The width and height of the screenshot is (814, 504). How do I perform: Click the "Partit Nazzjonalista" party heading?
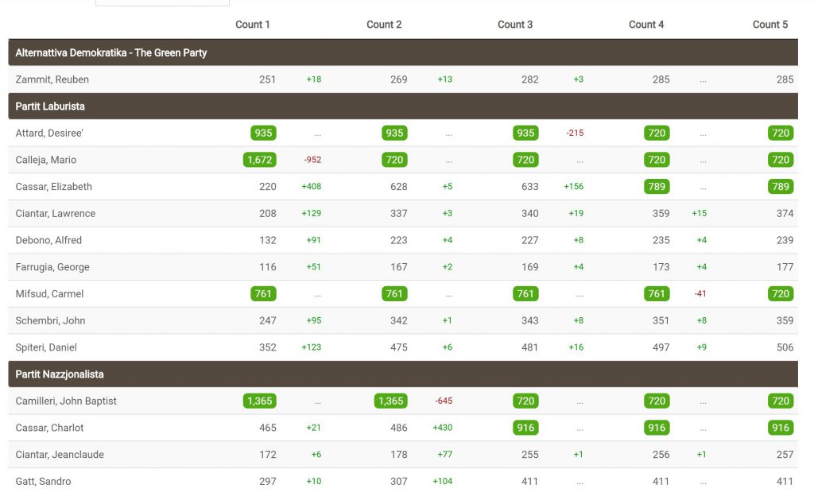59,374
